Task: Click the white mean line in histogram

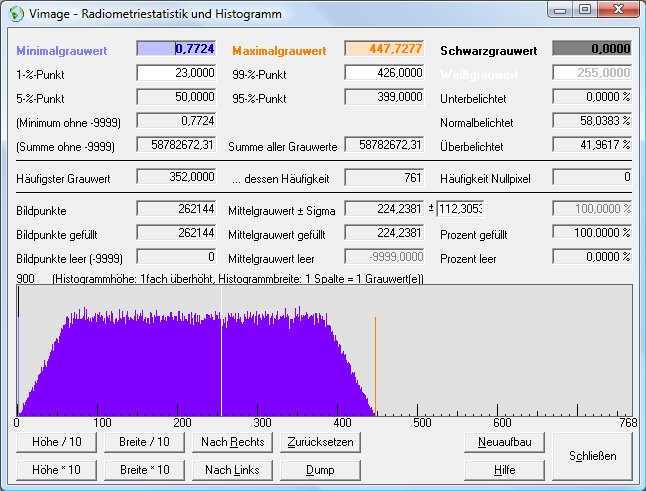Action: (221, 350)
